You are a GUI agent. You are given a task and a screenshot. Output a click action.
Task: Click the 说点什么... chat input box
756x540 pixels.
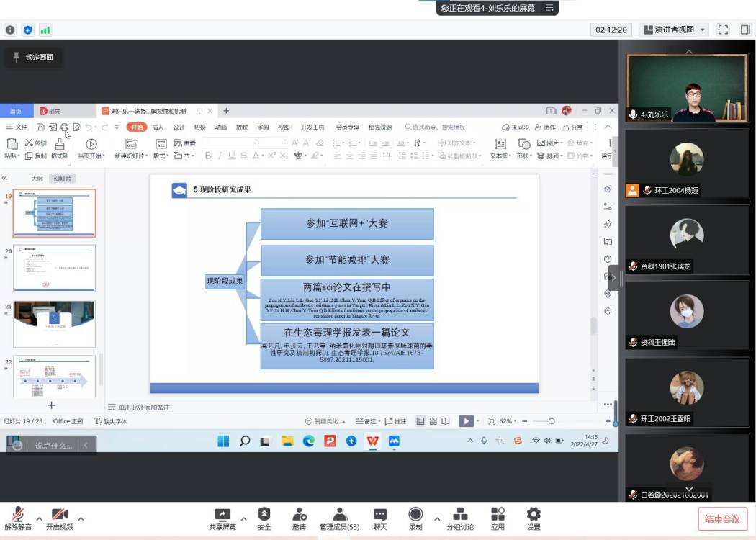(53, 446)
